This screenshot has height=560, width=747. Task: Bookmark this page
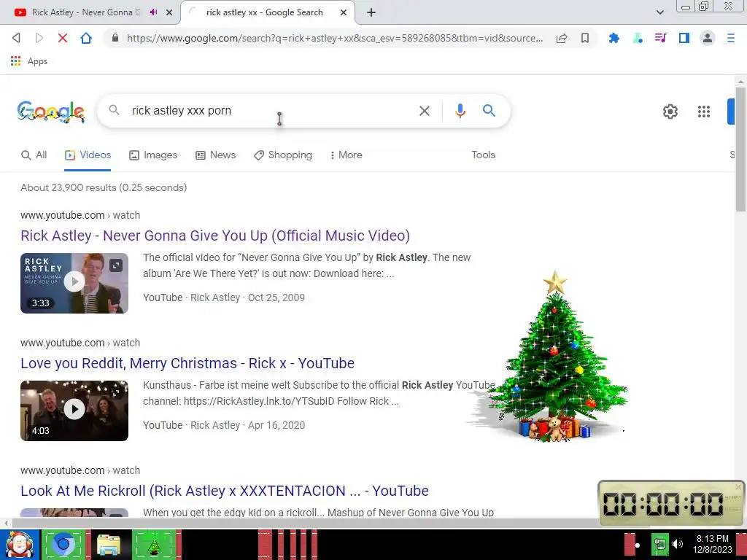[x=585, y=38]
